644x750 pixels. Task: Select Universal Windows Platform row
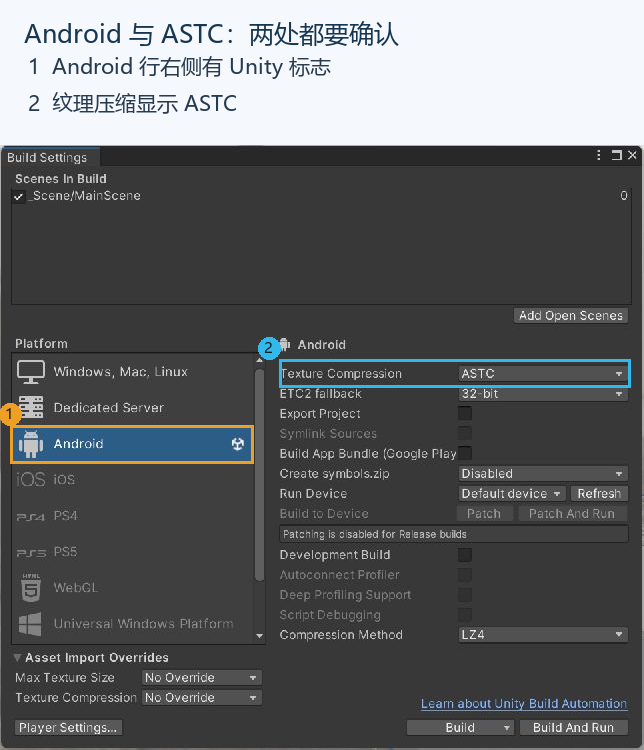click(133, 624)
